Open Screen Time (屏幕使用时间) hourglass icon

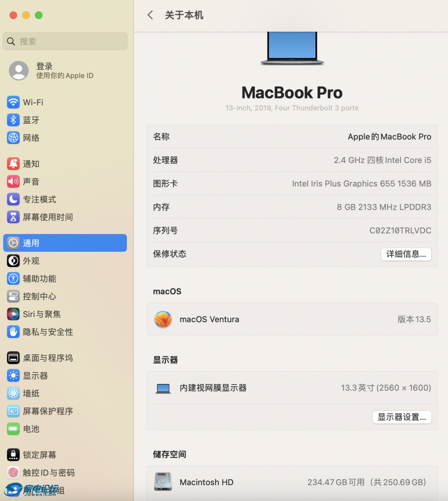click(x=13, y=217)
